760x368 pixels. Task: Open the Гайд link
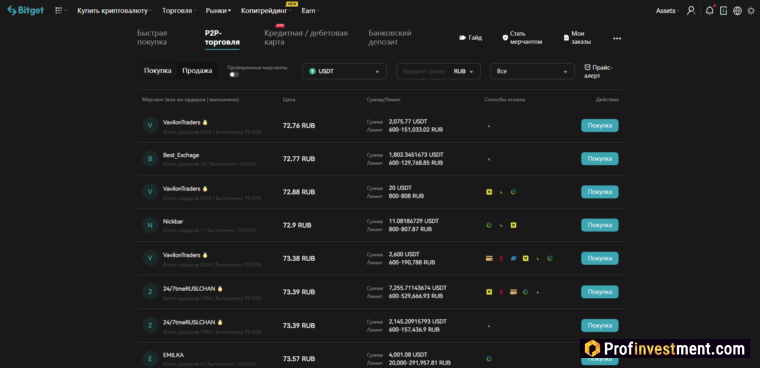click(x=471, y=38)
